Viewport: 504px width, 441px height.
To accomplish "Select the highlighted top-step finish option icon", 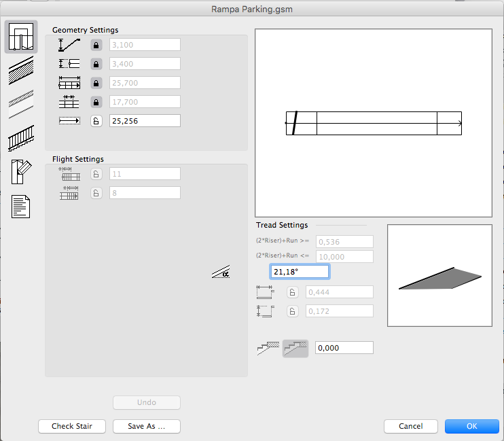I will click(295, 349).
